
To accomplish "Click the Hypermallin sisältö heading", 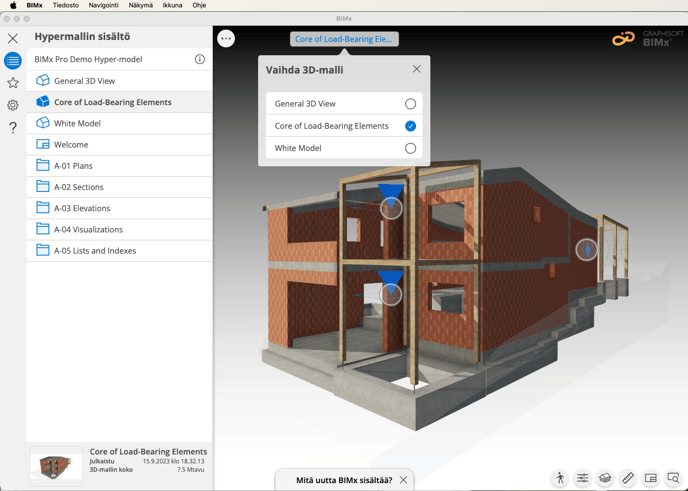I will click(x=82, y=36).
